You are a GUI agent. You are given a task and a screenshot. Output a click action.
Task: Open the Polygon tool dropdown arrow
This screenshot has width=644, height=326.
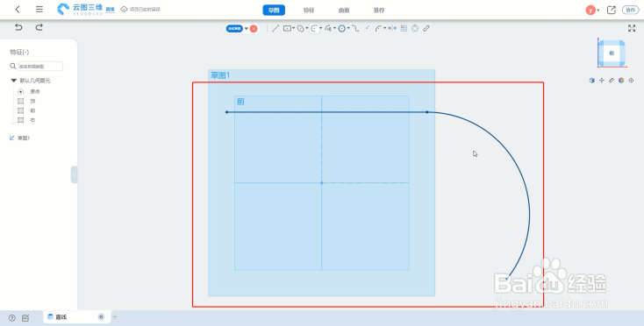[348, 28]
